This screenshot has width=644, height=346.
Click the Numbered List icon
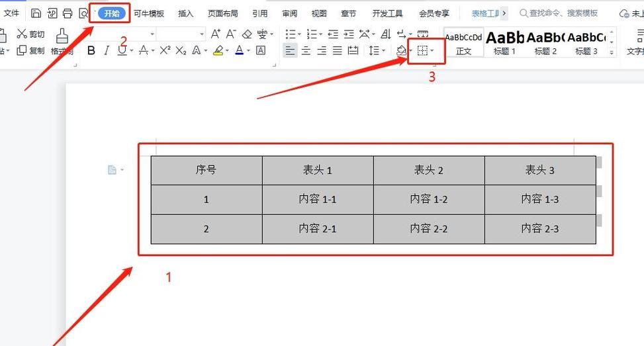(x=312, y=34)
